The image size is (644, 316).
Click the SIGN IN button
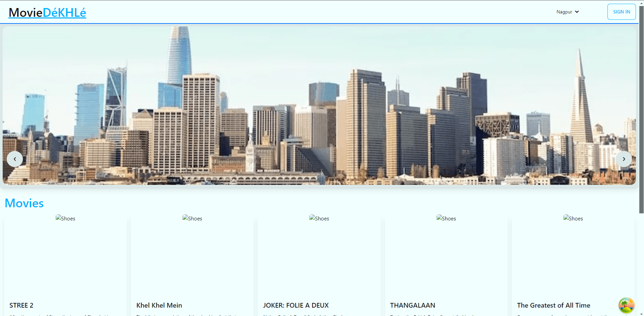pyautogui.click(x=622, y=12)
